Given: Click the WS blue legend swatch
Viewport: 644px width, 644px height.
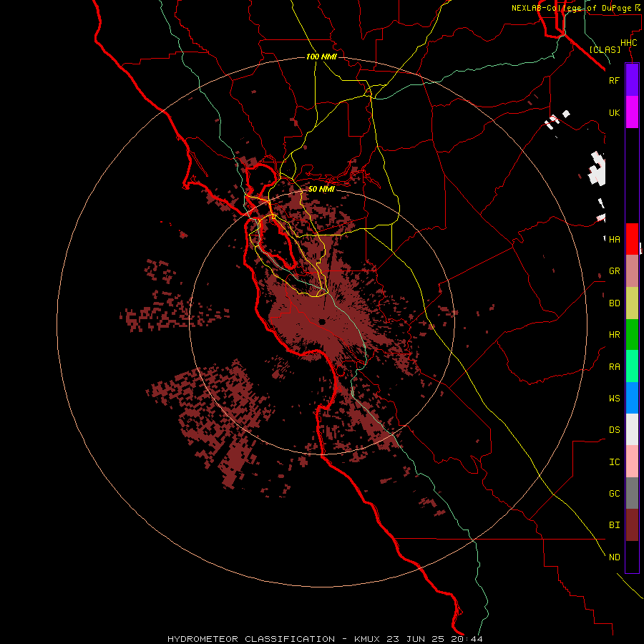Looking at the screenshot, I should 632,398.
